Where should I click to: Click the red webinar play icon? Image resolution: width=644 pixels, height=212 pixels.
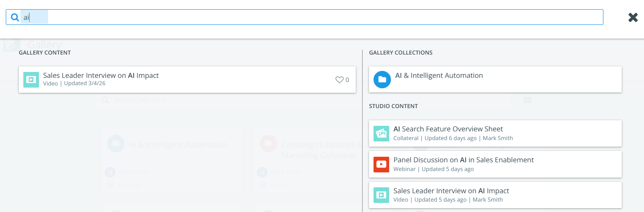pos(381,164)
